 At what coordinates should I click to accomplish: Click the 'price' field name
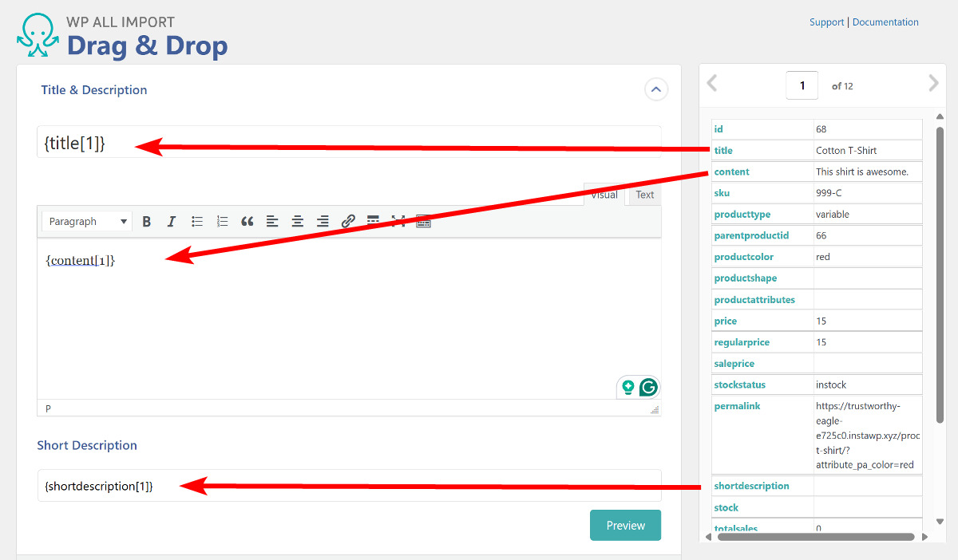click(x=726, y=321)
